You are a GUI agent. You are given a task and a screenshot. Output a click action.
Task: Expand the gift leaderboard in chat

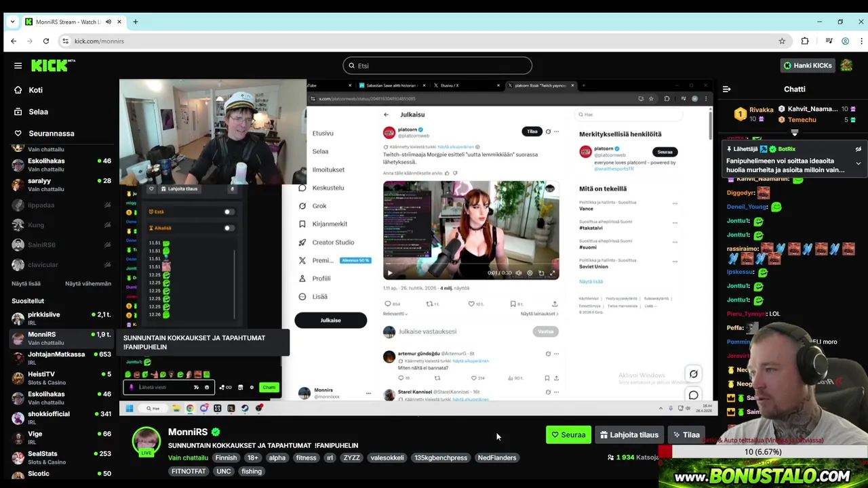[794, 133]
